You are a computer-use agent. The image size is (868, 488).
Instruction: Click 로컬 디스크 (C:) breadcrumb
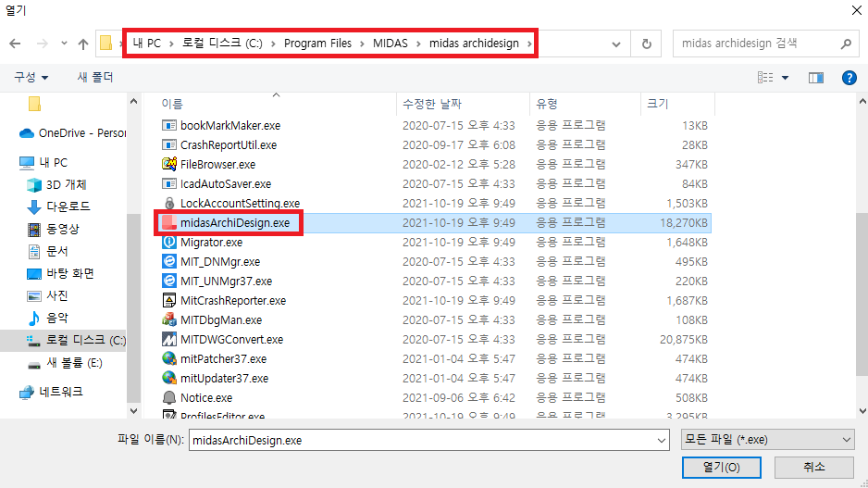[222, 44]
